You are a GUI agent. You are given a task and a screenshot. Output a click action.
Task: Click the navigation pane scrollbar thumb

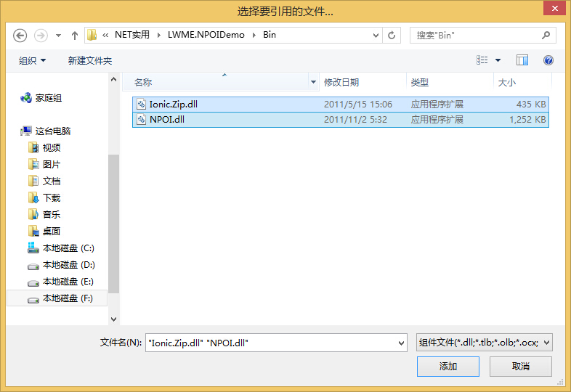(x=113, y=224)
